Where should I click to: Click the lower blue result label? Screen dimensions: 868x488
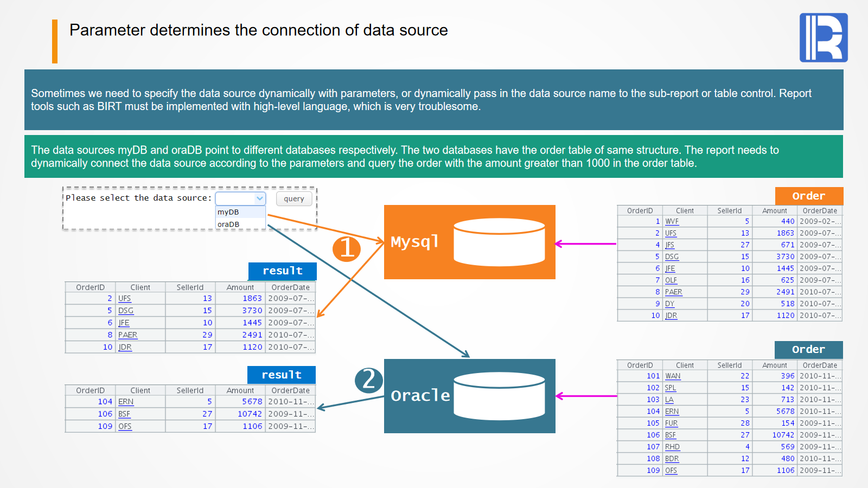(x=281, y=375)
